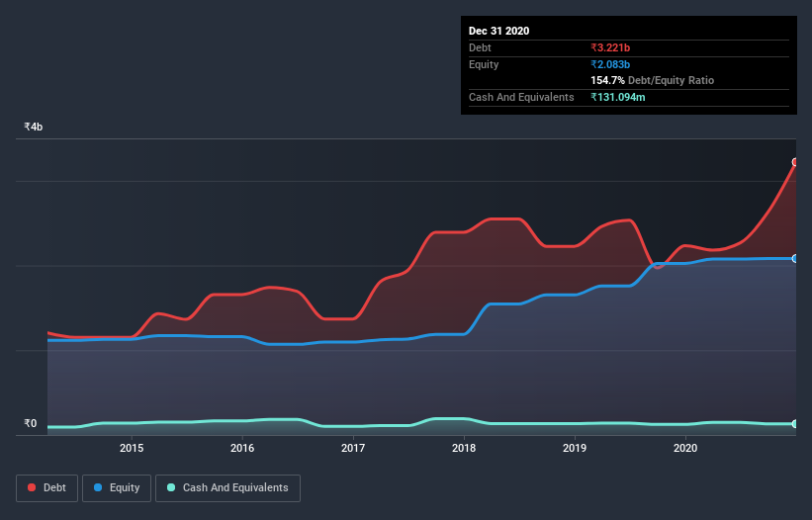This screenshot has height=520, width=812.
Task: Click the ₹4b y-axis label
Action: [x=34, y=127]
